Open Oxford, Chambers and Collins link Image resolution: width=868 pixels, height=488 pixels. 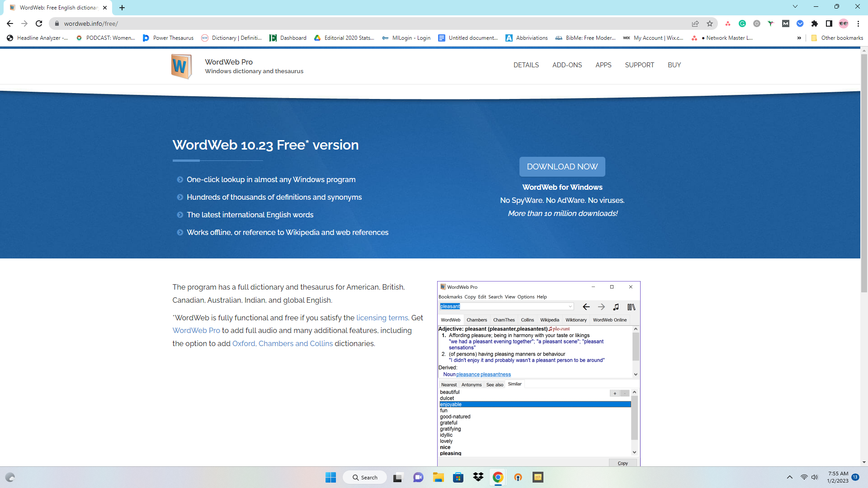coord(282,343)
